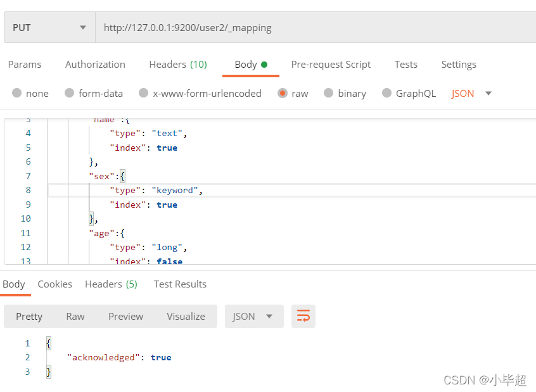Click the response true value on line 2

(x=161, y=357)
